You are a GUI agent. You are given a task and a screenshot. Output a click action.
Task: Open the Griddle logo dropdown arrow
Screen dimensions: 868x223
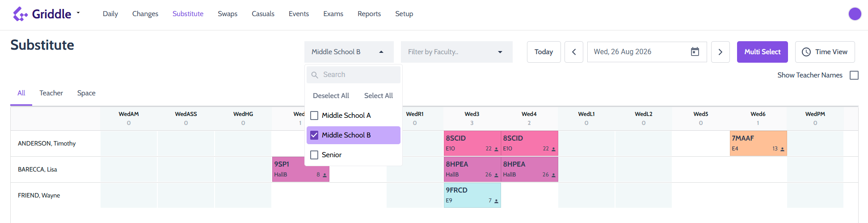click(x=78, y=13)
